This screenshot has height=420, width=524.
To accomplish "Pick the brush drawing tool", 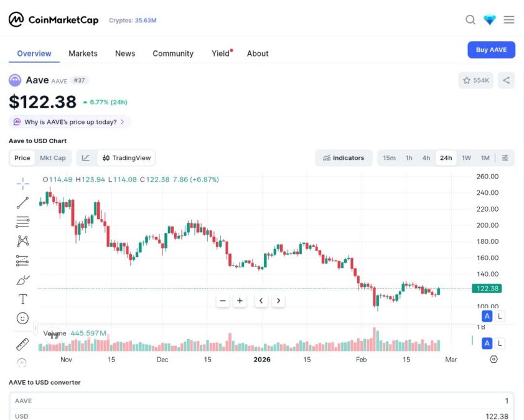I will (22, 280).
